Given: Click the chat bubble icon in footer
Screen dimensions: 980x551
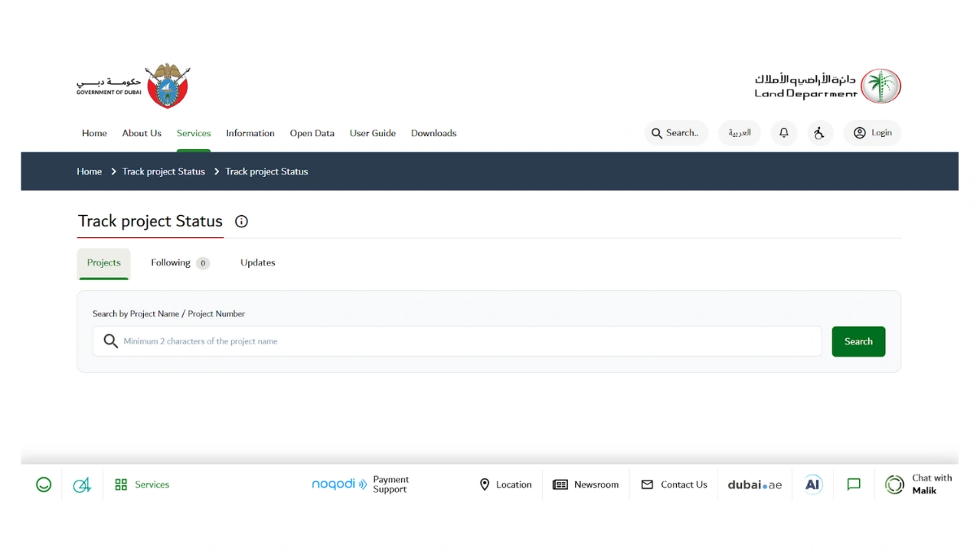Looking at the screenshot, I should tap(853, 484).
